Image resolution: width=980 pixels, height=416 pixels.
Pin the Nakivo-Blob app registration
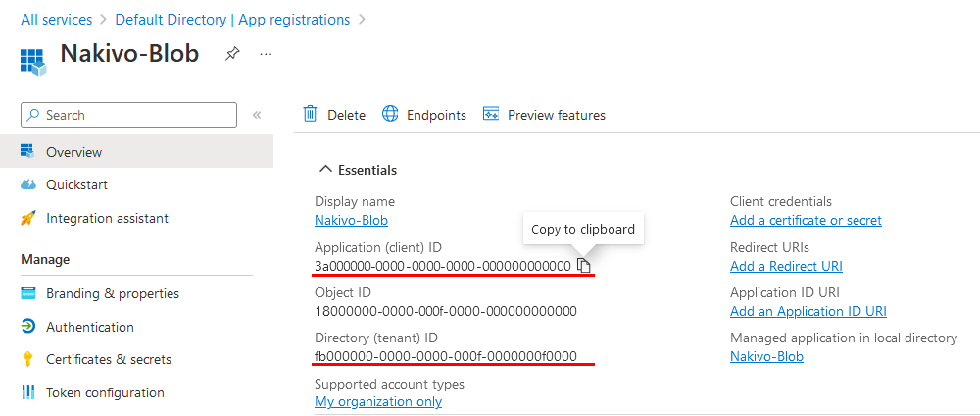tap(232, 54)
